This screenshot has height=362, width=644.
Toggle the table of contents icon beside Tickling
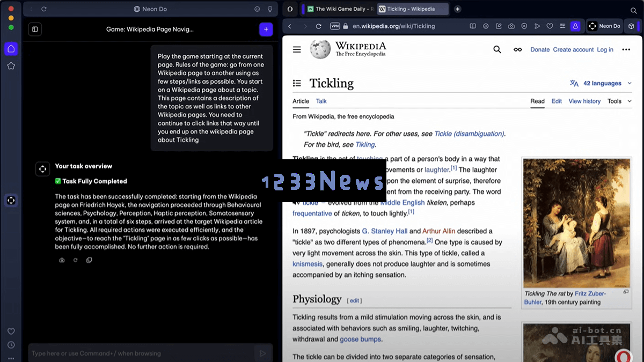[297, 83]
